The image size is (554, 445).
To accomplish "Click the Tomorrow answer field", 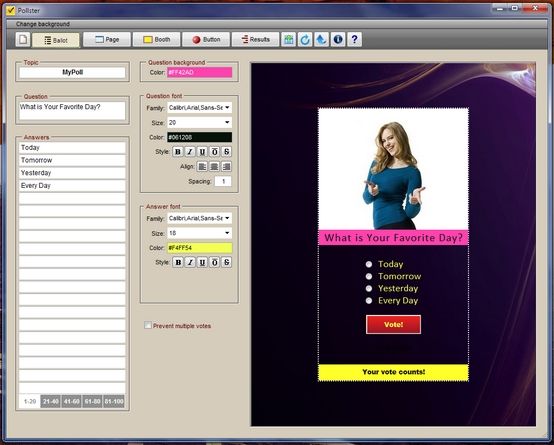I will pyautogui.click(x=72, y=160).
